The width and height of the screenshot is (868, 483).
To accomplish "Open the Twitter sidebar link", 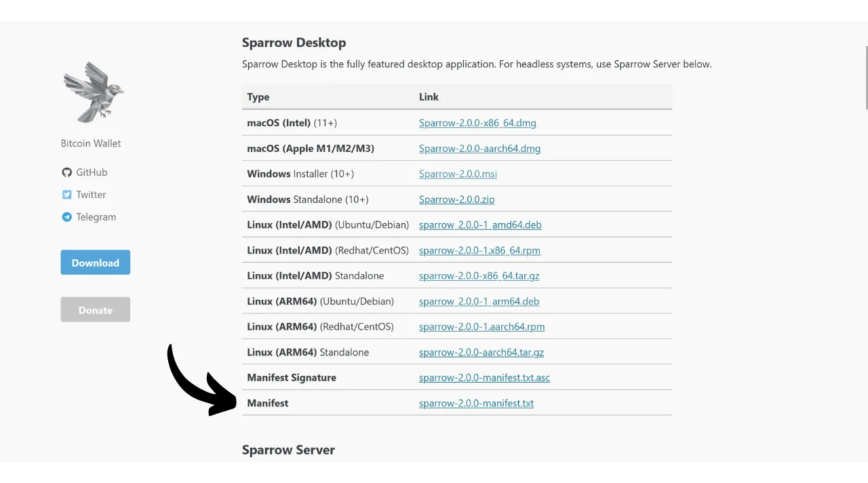I will (91, 195).
